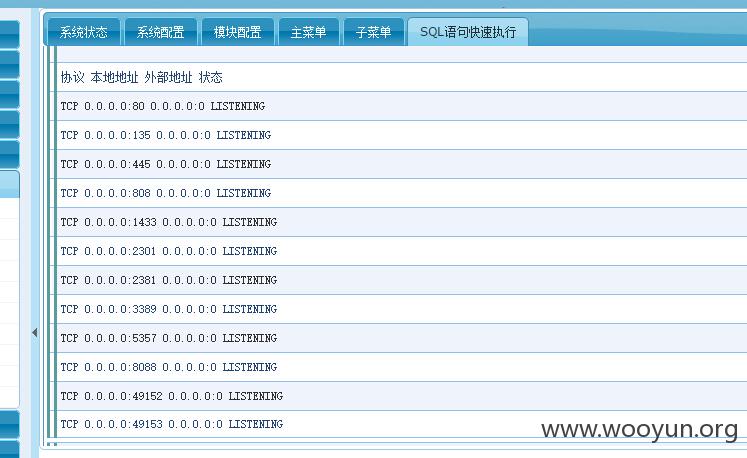
Task: Select the row for port 0.0.0.0:2381
Action: coord(402,280)
